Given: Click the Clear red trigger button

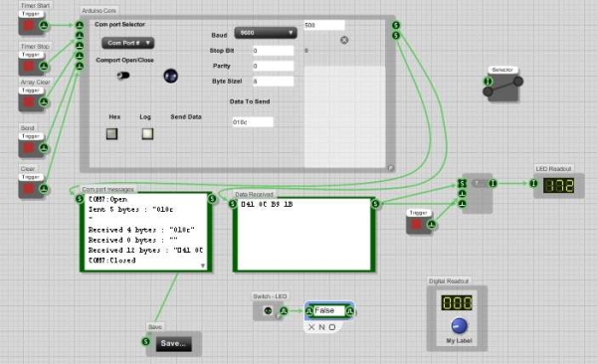Looking at the screenshot, I should tap(28, 189).
